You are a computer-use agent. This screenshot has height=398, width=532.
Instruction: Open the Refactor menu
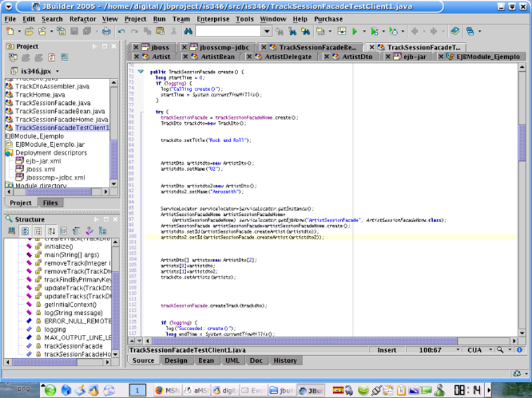click(x=82, y=19)
